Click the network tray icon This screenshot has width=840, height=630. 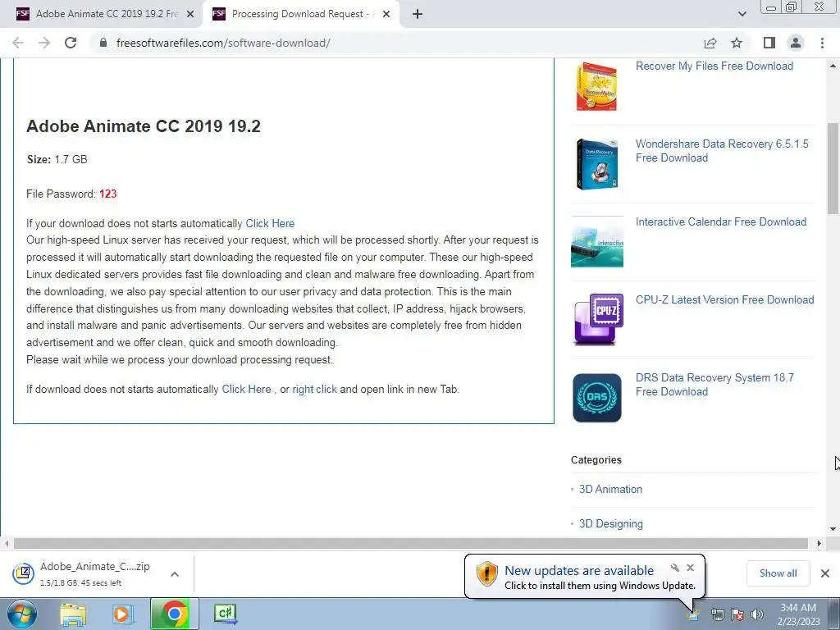717,615
